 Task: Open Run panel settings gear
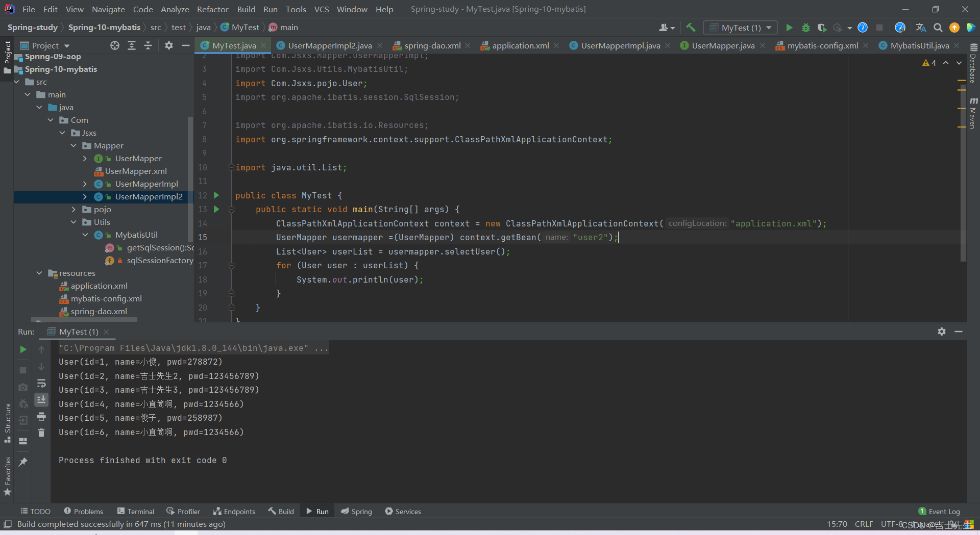pos(942,332)
